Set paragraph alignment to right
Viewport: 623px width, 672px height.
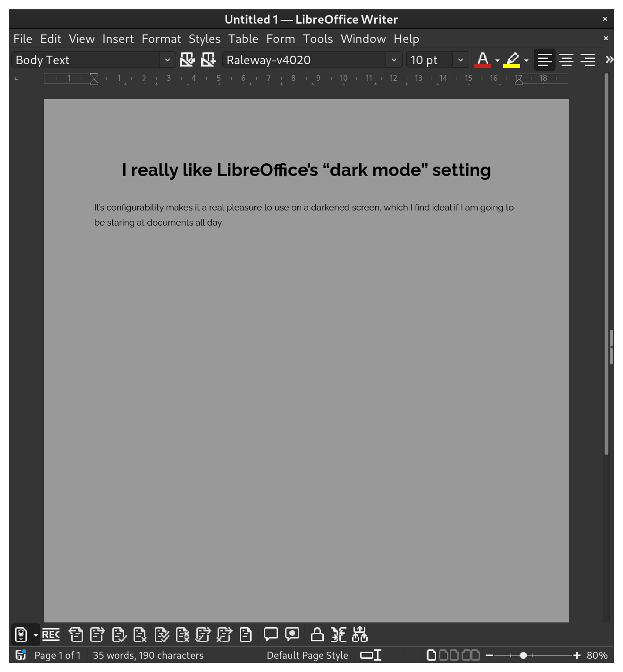588,59
